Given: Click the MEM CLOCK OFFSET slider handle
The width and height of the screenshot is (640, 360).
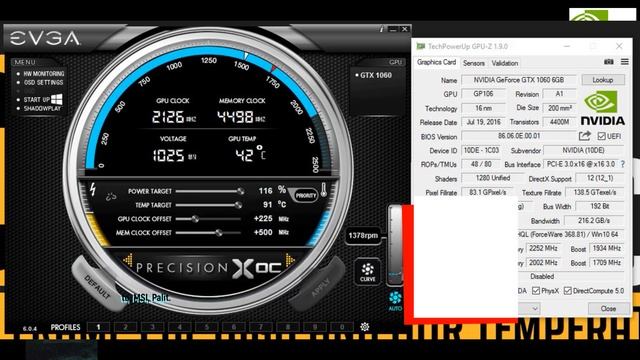Looking at the screenshot, I should click(x=219, y=233).
